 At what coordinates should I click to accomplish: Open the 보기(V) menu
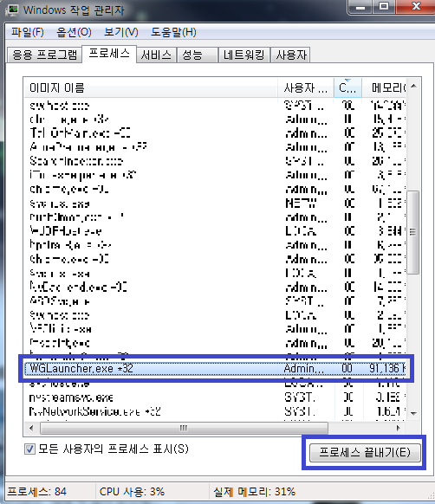tap(121, 32)
